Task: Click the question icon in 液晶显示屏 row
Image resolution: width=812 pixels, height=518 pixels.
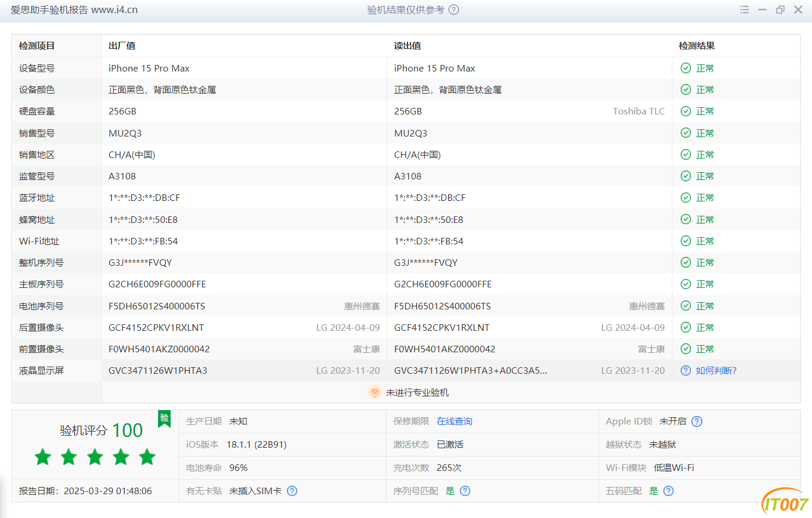Action: coord(686,371)
